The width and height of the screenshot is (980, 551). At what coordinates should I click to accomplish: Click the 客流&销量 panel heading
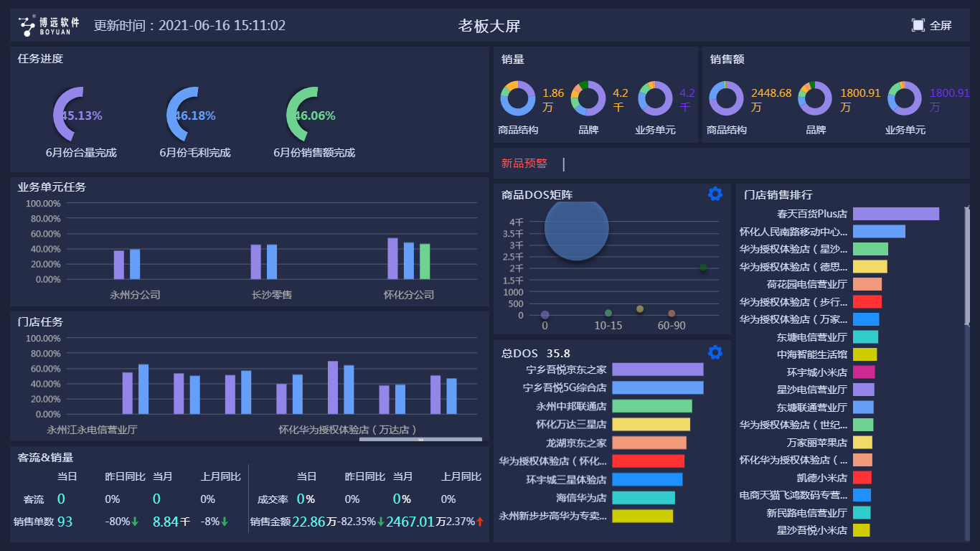coord(45,457)
